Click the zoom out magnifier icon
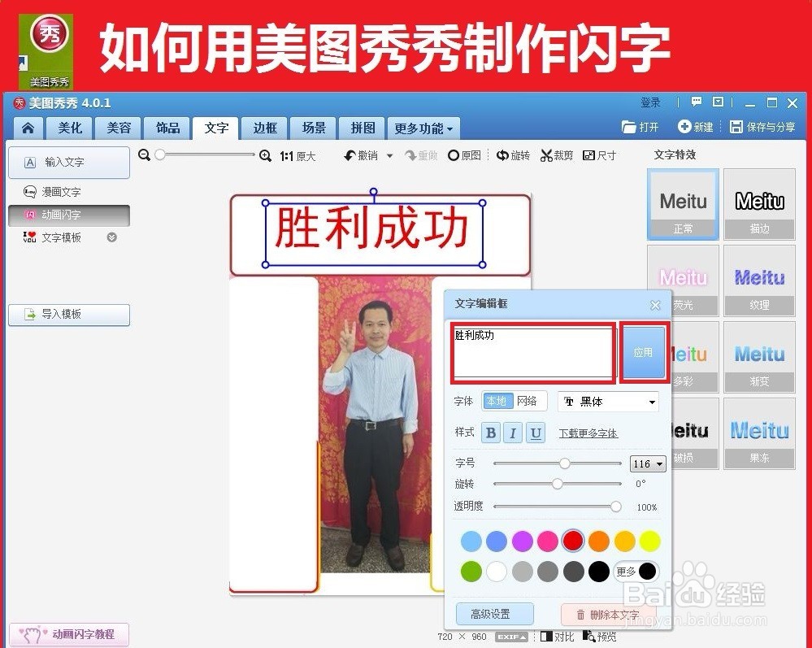This screenshot has height=648, width=812. pyautogui.click(x=145, y=154)
